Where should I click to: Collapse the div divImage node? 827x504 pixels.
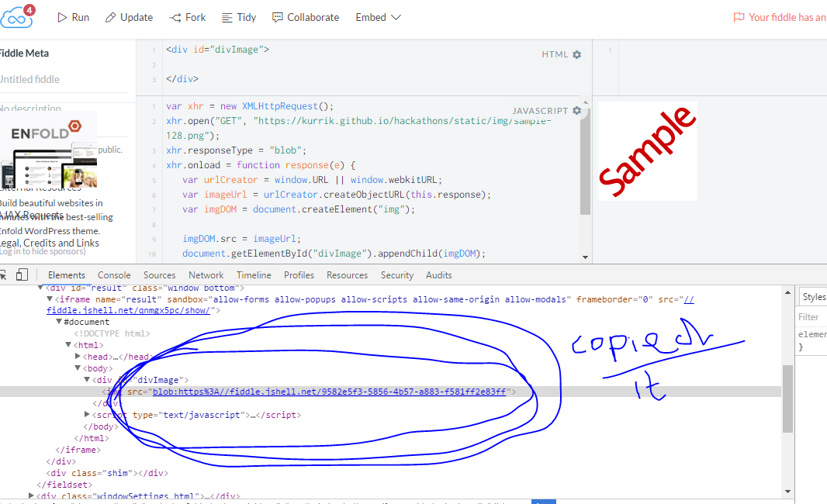pos(88,379)
